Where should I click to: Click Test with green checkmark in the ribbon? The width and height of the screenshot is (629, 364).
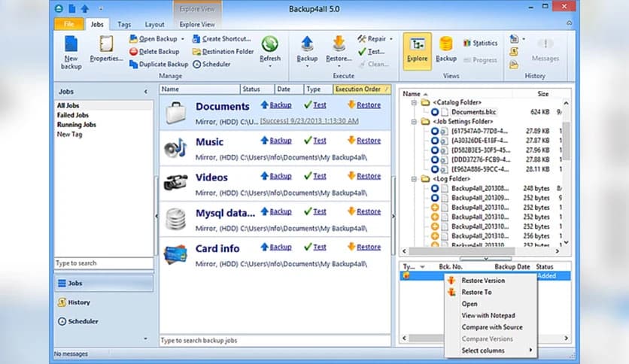(371, 52)
